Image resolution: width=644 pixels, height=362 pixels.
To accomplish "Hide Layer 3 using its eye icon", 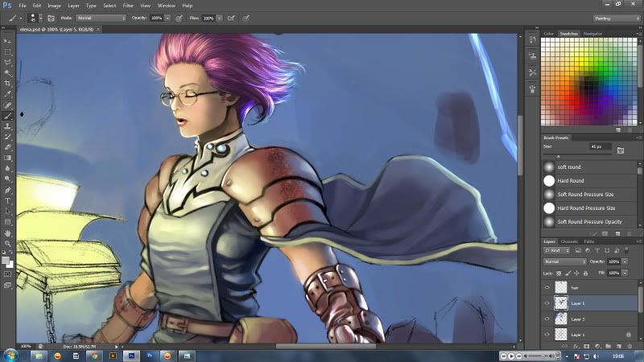I will [x=547, y=319].
